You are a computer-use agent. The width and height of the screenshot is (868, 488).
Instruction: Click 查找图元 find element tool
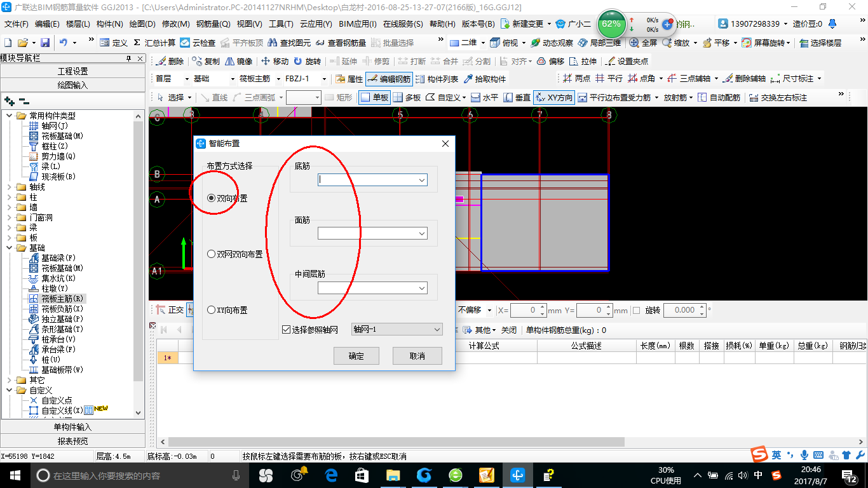coord(290,43)
